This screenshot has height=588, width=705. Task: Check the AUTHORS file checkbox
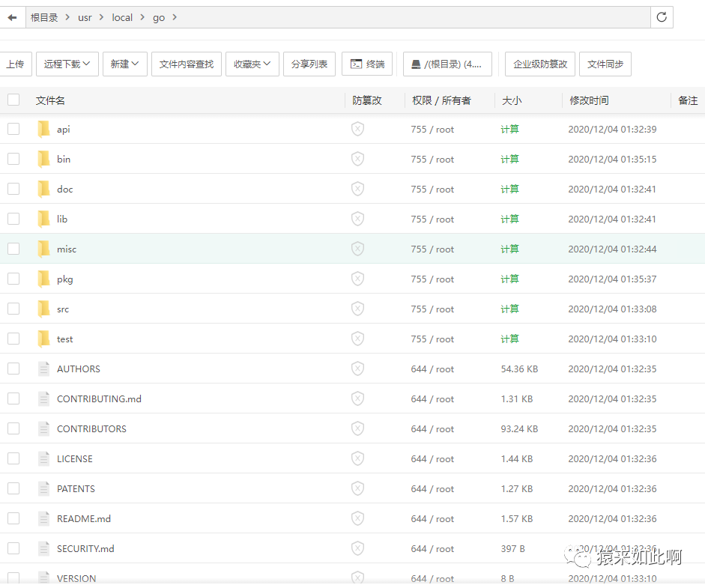pos(13,369)
